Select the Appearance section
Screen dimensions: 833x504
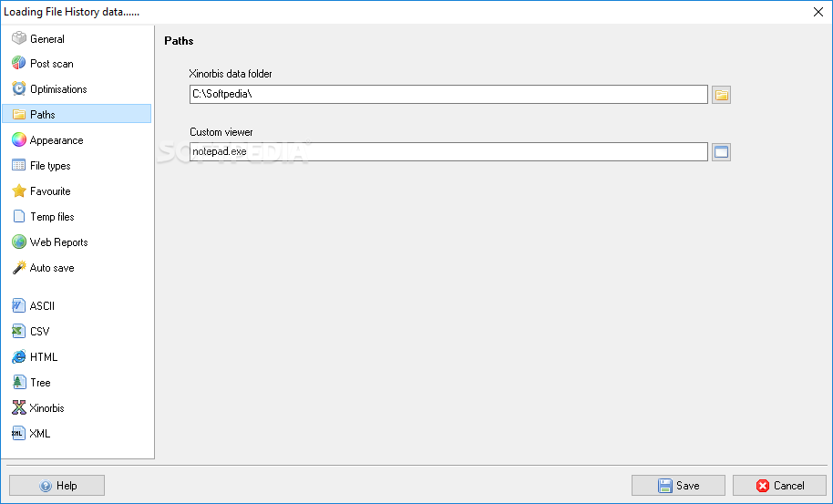pos(77,139)
